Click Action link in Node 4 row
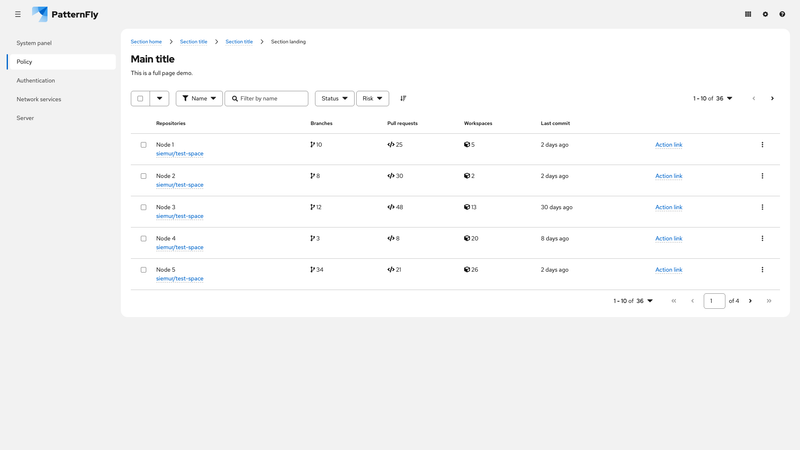 pos(668,238)
